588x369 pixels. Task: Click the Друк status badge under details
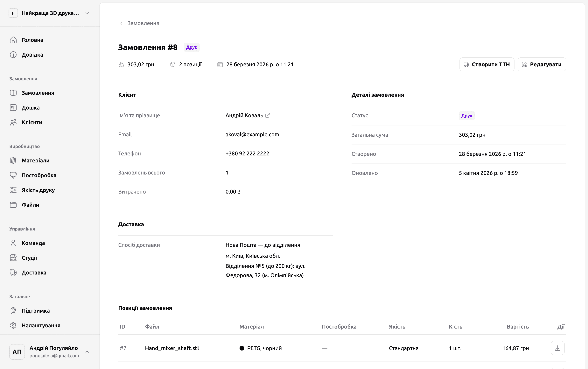pos(466,116)
